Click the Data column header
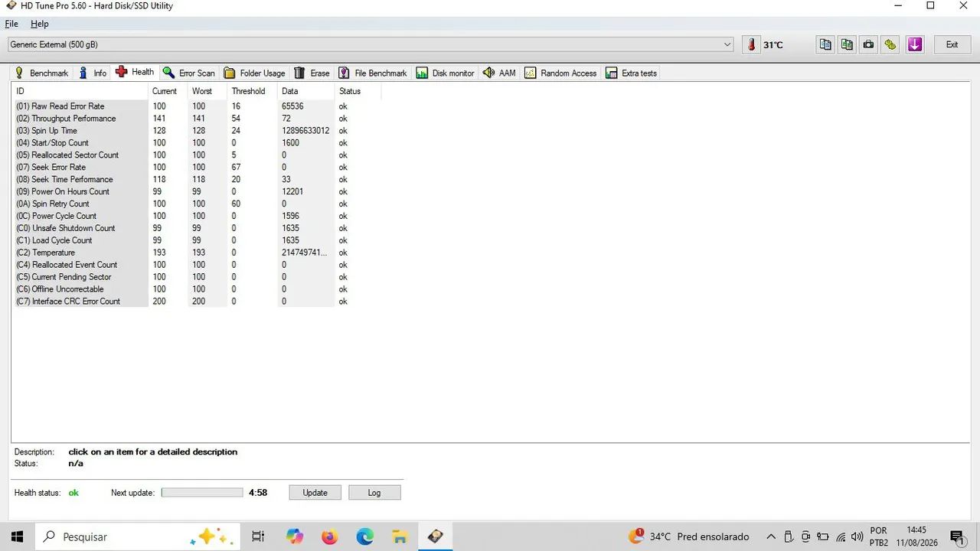 [306, 91]
